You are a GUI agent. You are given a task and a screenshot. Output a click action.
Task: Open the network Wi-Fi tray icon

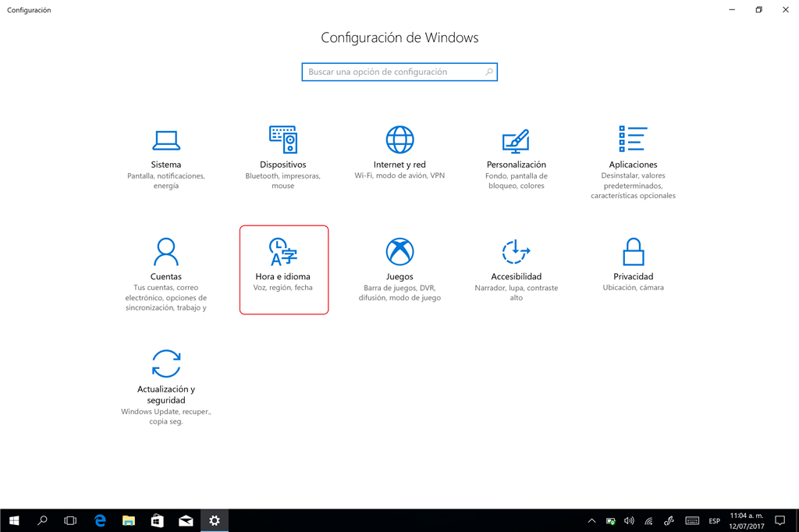tap(648, 521)
